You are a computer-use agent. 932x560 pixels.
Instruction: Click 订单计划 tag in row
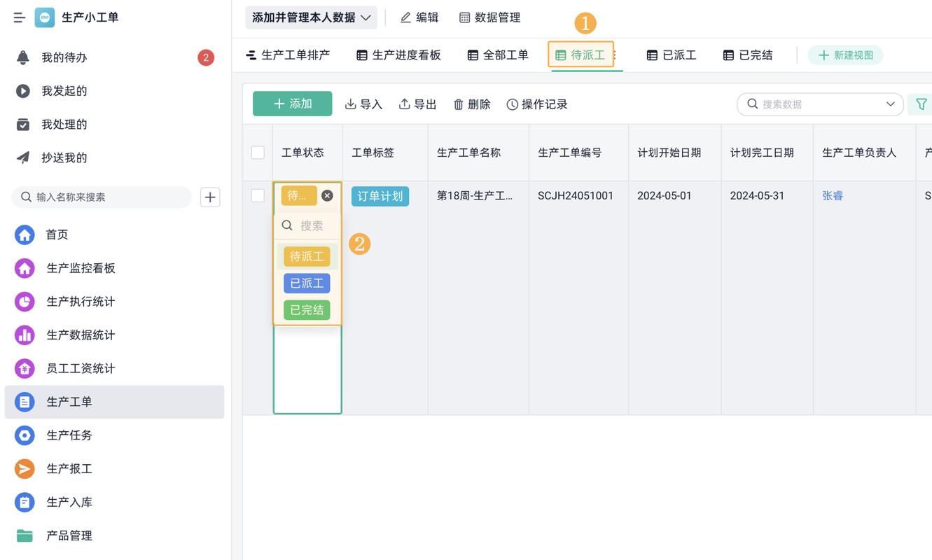click(380, 196)
